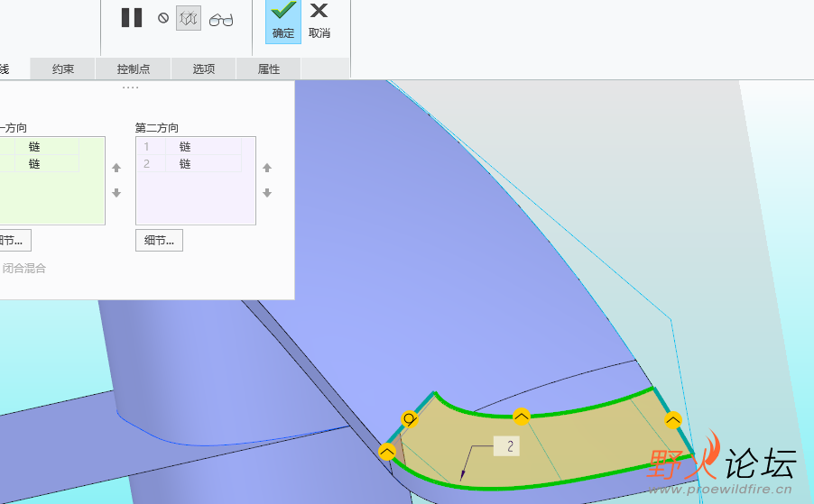
Task: Click the rightmost yellow constraint marker
Action: tap(673, 420)
